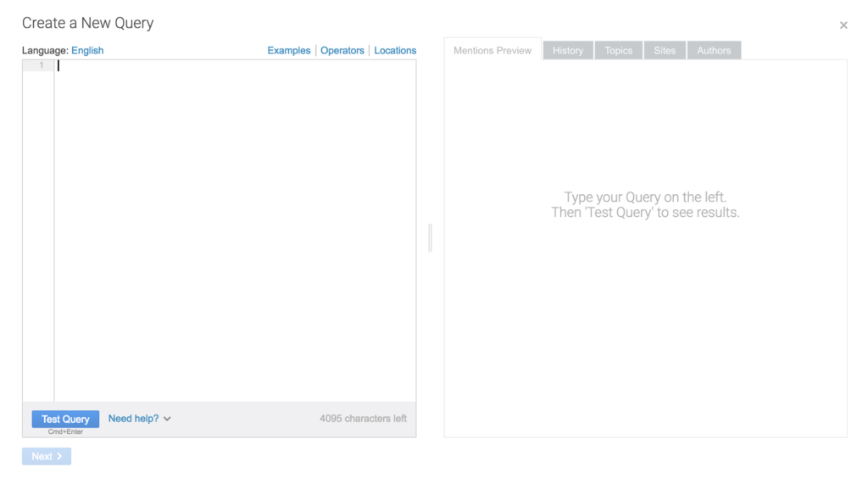
Task: Click line number 1 in the gutter
Action: (41, 66)
